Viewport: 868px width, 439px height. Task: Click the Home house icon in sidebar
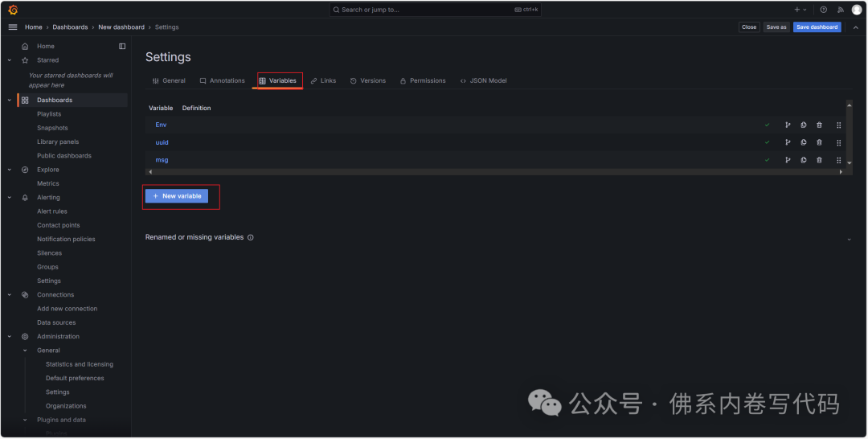pos(25,47)
